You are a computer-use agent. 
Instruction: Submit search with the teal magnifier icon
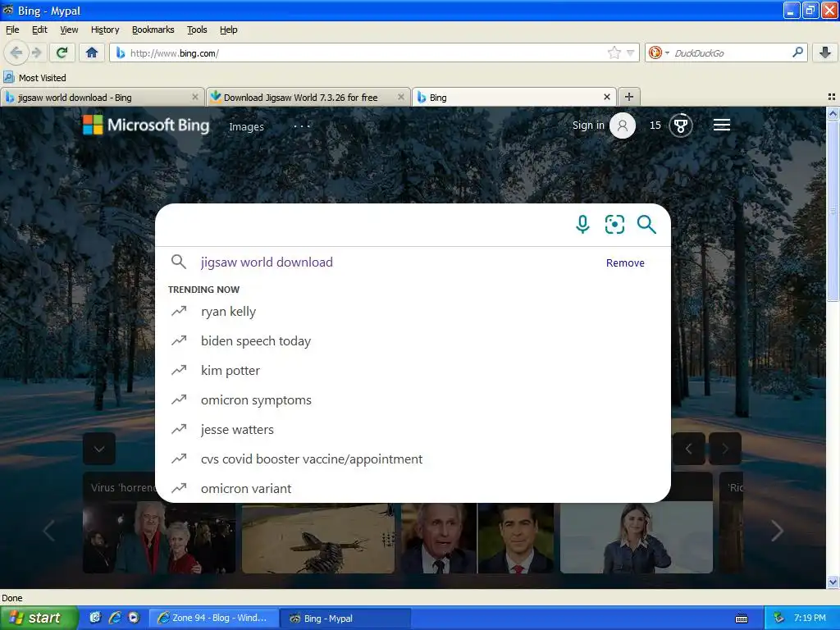[646, 225]
